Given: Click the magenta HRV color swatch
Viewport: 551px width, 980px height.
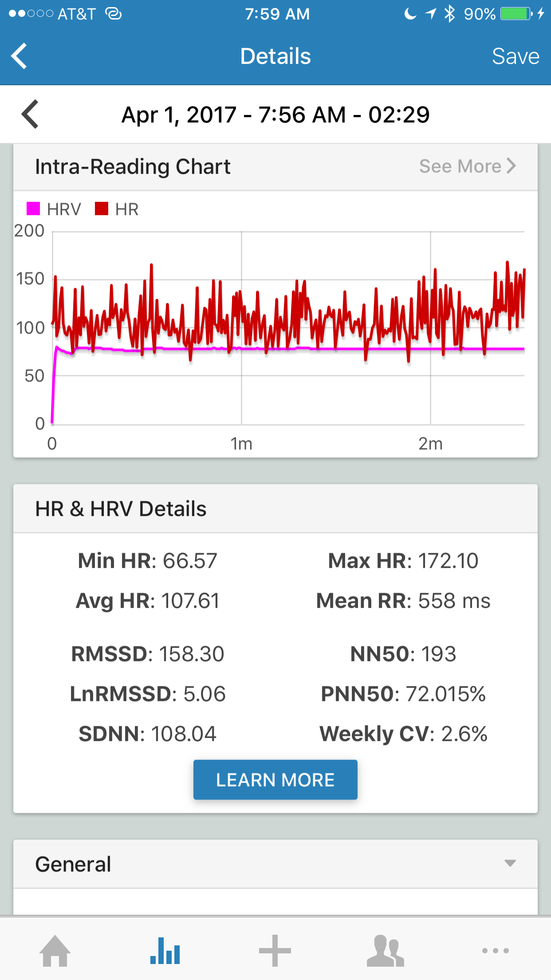Looking at the screenshot, I should 33,209.
